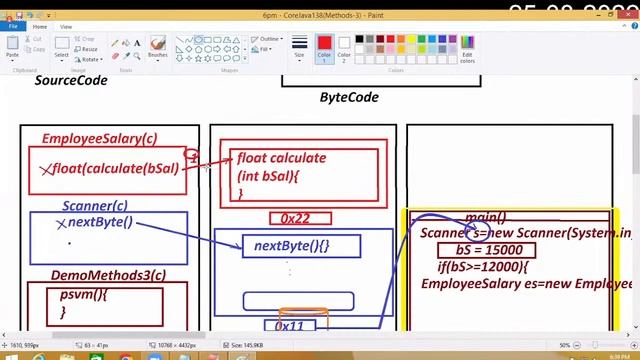The width and height of the screenshot is (640, 360).
Task: Click the zoom in plus button
Action: [635, 345]
